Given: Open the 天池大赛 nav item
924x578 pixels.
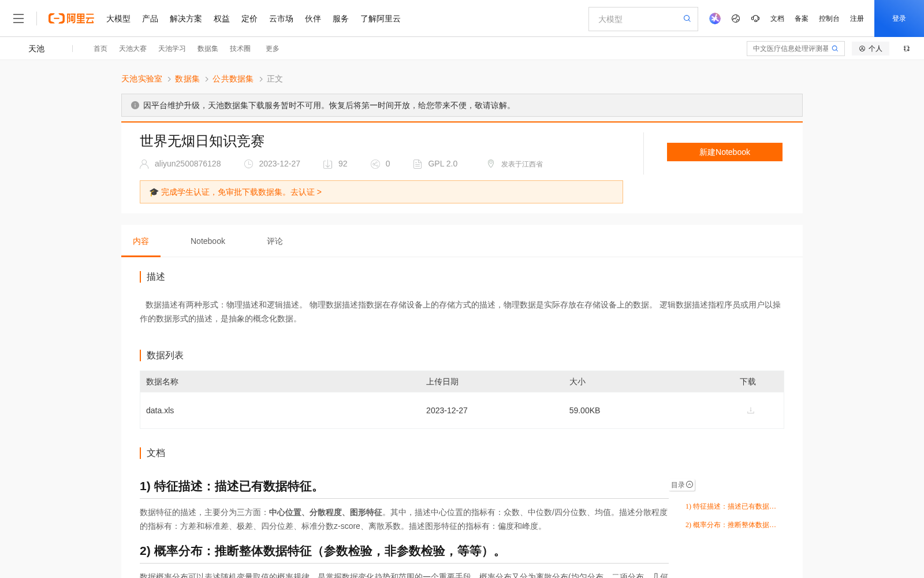Looking at the screenshot, I should tap(133, 49).
